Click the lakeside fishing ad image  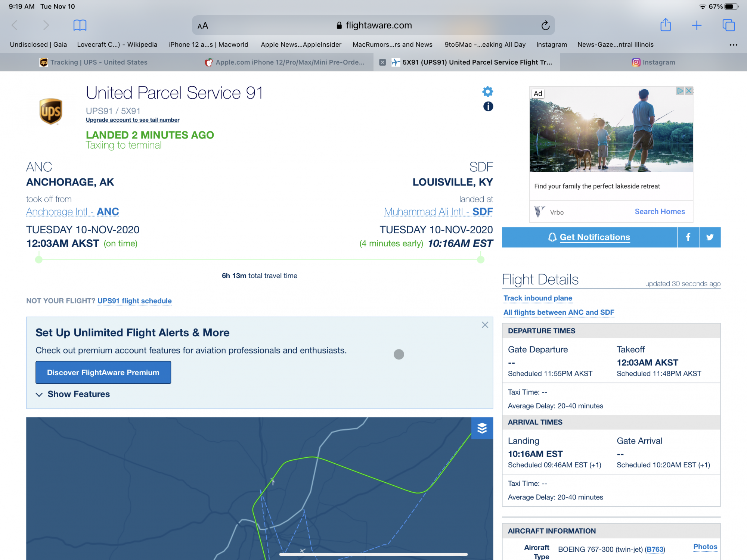(x=611, y=130)
